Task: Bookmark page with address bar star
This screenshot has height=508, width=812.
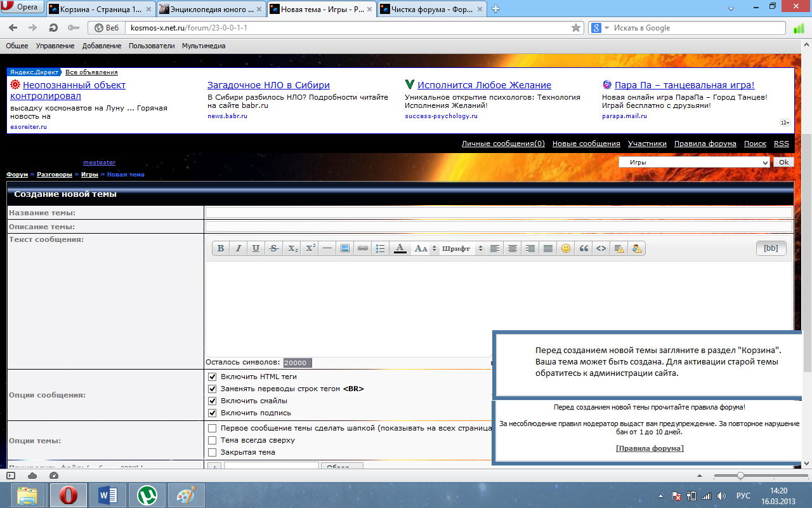Action: (x=576, y=28)
